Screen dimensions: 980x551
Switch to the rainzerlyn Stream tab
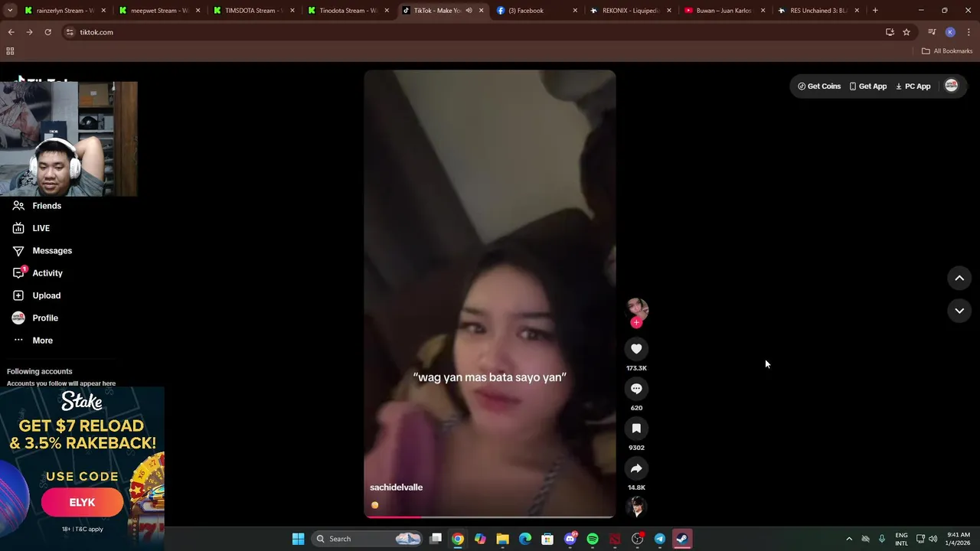coord(66,11)
